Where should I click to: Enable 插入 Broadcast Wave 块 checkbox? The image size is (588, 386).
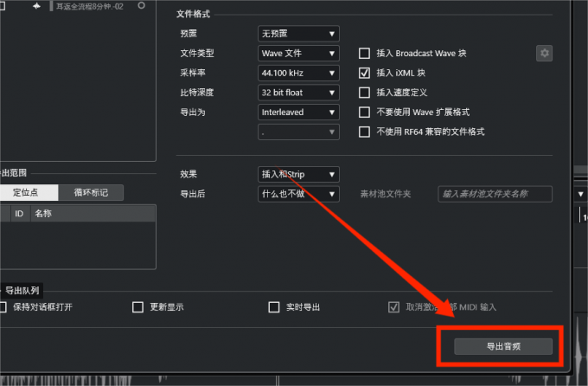(x=364, y=54)
